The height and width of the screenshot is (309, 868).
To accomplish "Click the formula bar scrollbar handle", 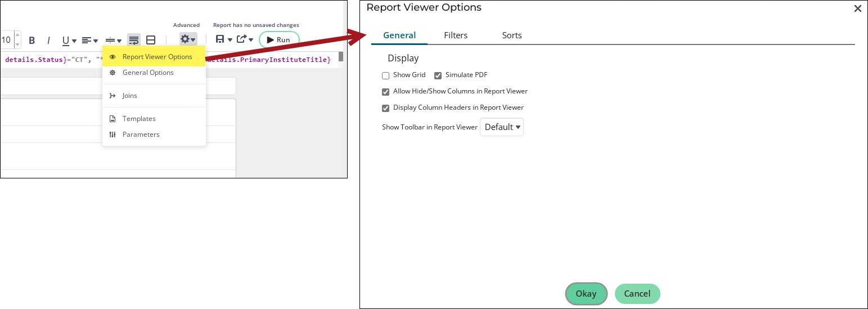I will click(x=340, y=56).
